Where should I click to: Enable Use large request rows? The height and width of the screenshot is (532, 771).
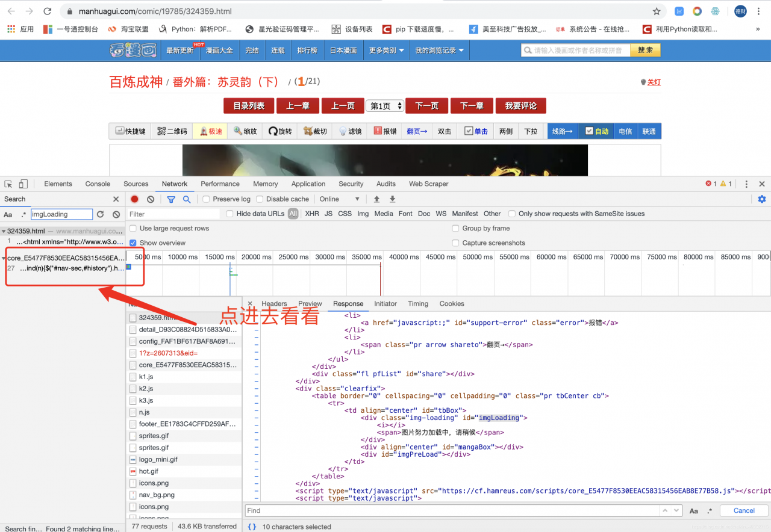pyautogui.click(x=133, y=229)
